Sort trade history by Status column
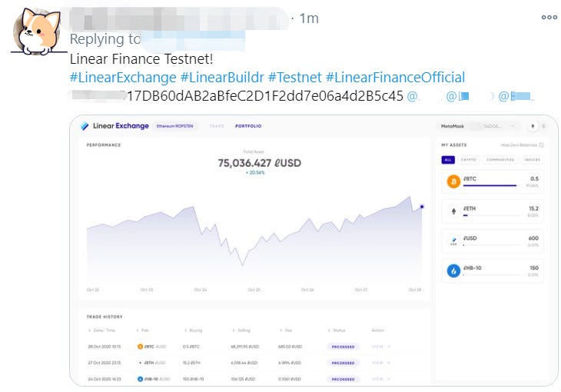The image size is (561, 392). (x=337, y=330)
